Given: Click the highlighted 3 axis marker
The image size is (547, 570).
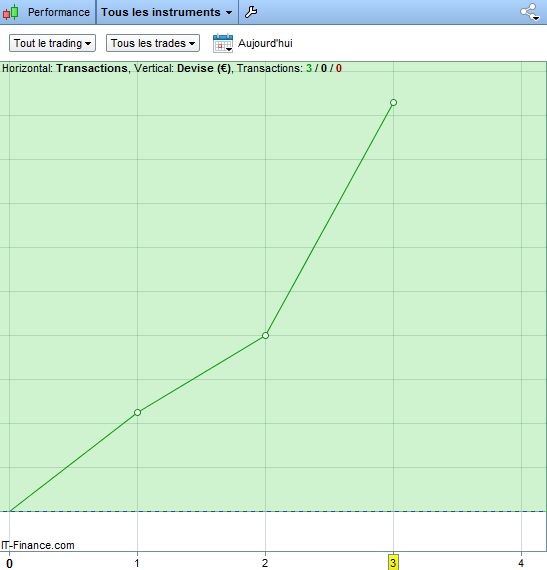Looking at the screenshot, I should (x=393, y=563).
